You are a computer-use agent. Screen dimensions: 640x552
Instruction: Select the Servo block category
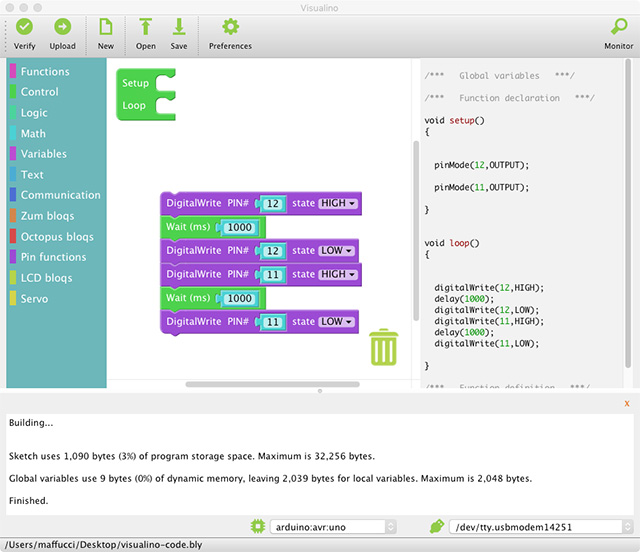pyautogui.click(x=34, y=299)
